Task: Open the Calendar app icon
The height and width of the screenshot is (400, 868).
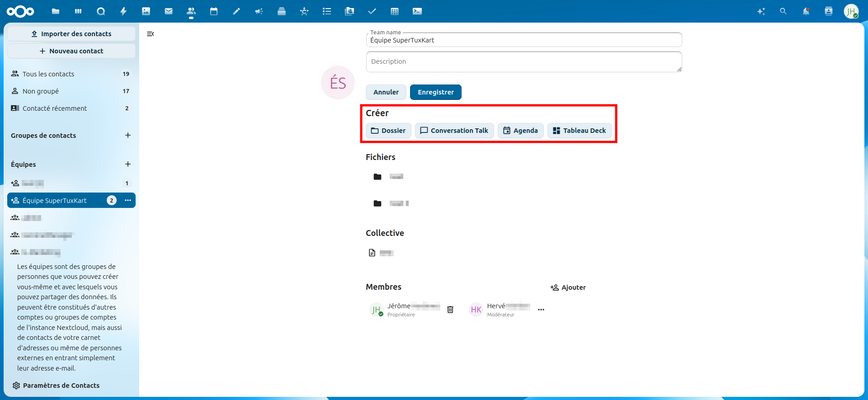Action: [214, 11]
